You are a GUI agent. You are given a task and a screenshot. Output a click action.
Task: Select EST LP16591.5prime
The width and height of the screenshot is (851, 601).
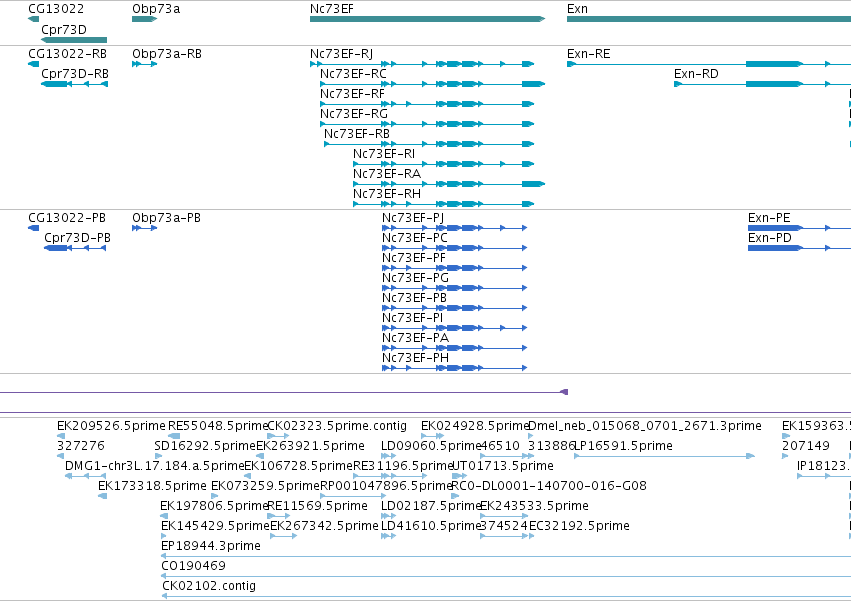tap(623, 446)
